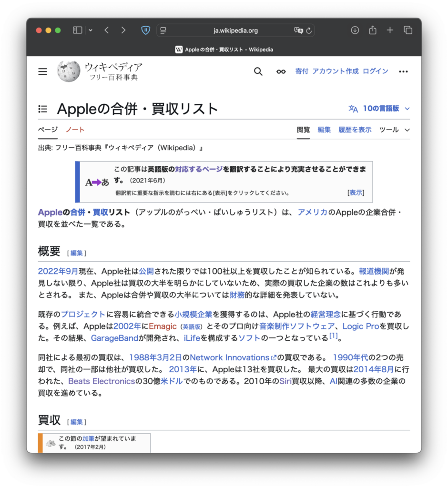This screenshot has height=488, width=448.
Task: Toggle the table of contents icon
Action: coord(42,109)
